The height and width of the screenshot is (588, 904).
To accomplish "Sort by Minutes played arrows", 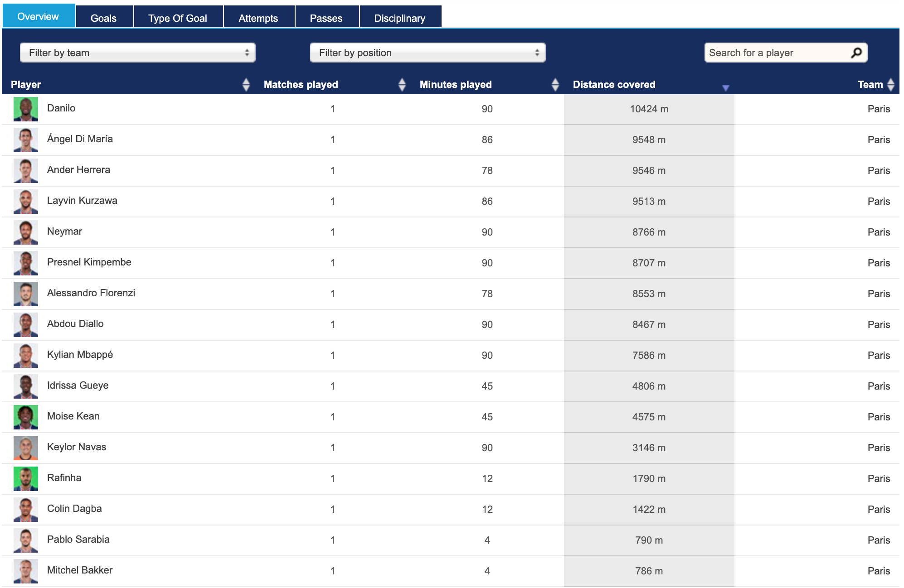I will pyautogui.click(x=555, y=84).
